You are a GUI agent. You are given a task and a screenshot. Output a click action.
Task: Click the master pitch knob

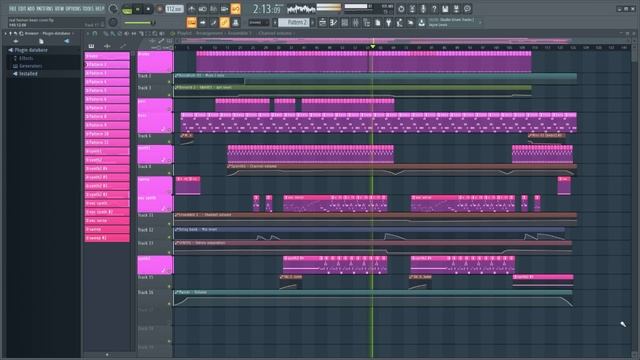point(113,22)
